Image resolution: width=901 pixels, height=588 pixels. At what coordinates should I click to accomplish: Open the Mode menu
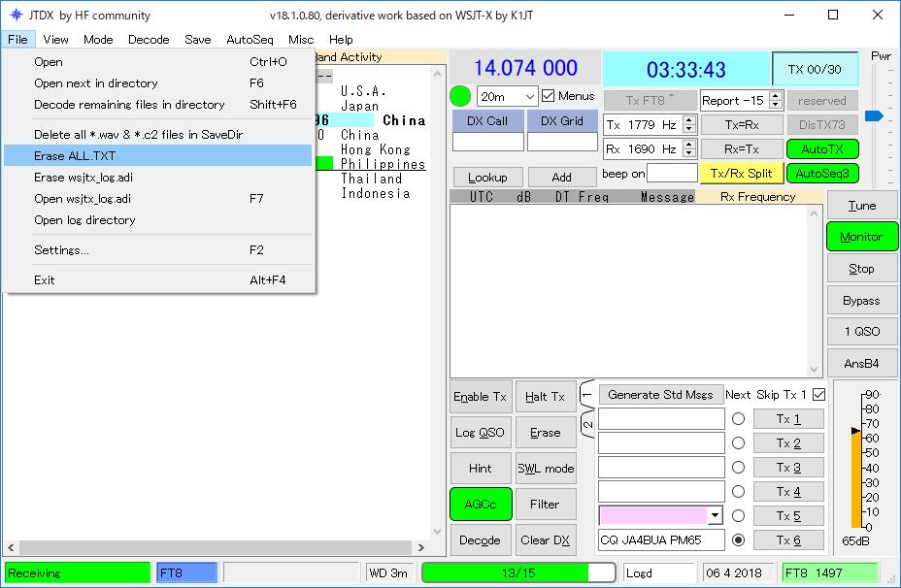point(98,40)
